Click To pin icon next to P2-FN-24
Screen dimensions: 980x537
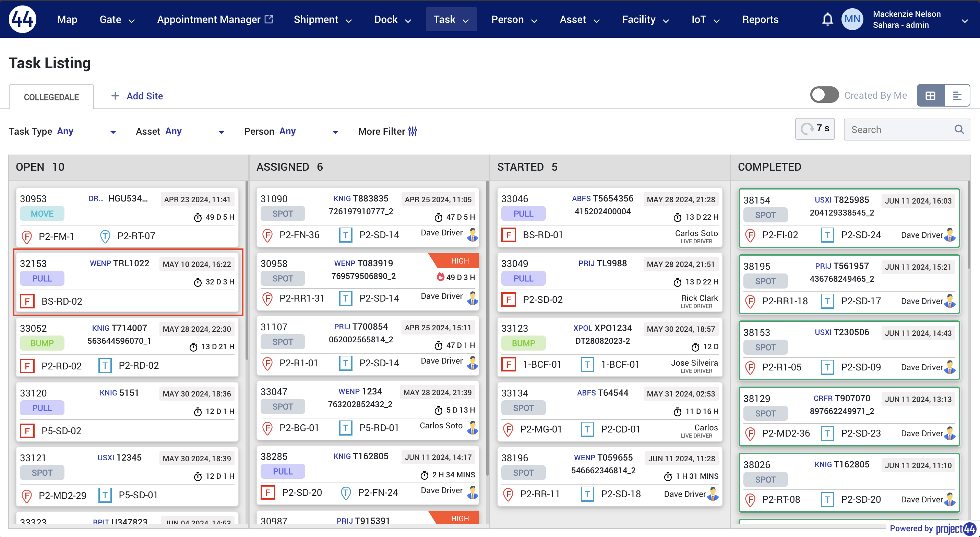[x=345, y=493]
